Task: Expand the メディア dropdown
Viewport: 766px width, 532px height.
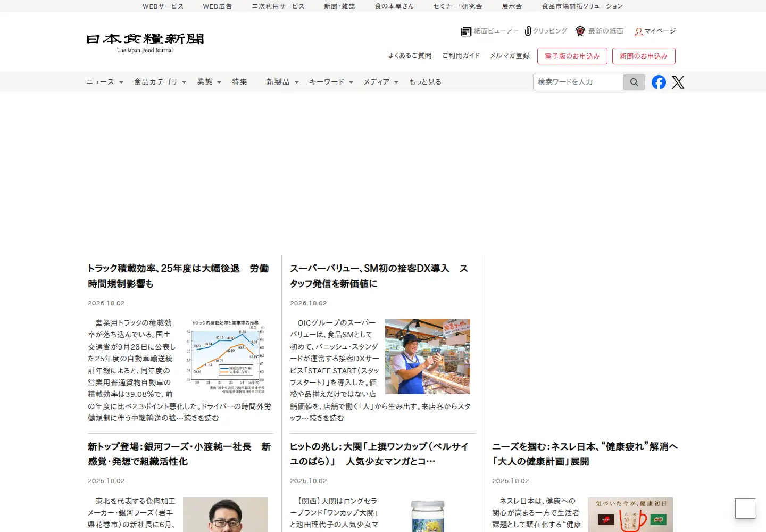Action: pyautogui.click(x=381, y=82)
